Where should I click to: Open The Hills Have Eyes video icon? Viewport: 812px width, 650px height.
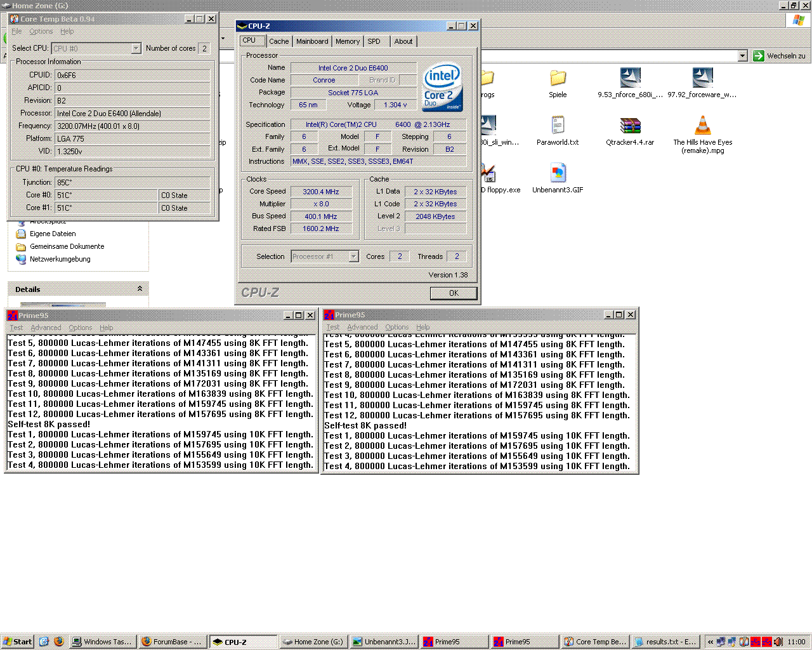(x=702, y=125)
